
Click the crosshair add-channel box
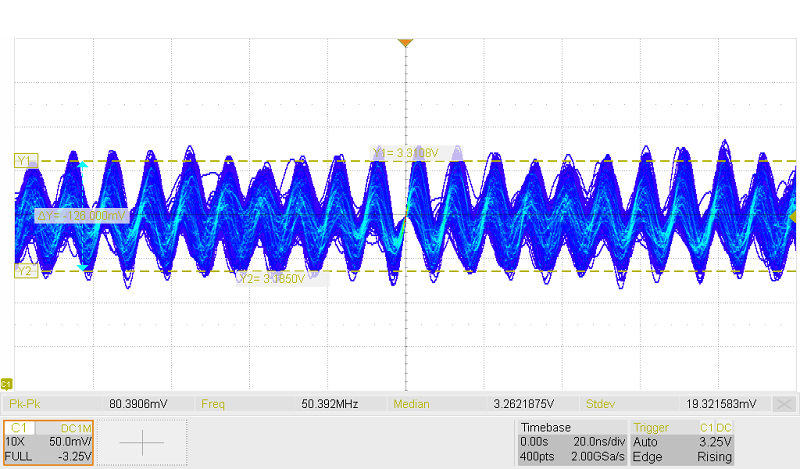tap(143, 441)
